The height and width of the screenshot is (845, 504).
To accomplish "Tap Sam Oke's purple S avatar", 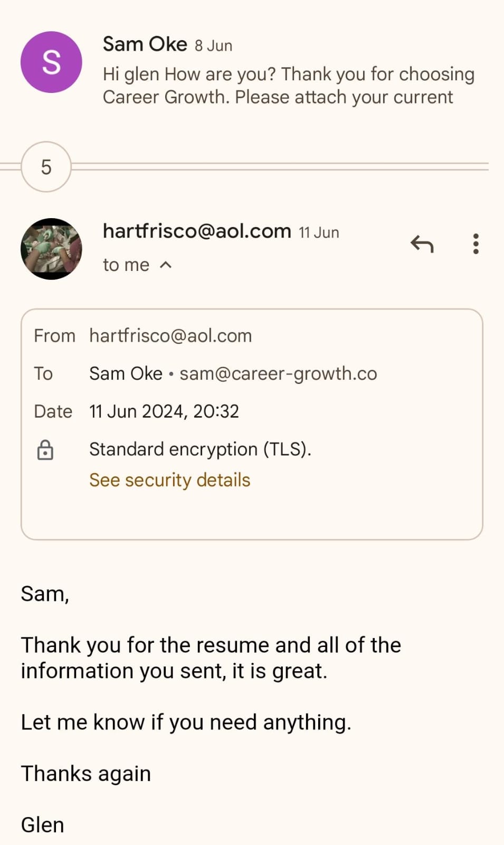I will pos(51,62).
